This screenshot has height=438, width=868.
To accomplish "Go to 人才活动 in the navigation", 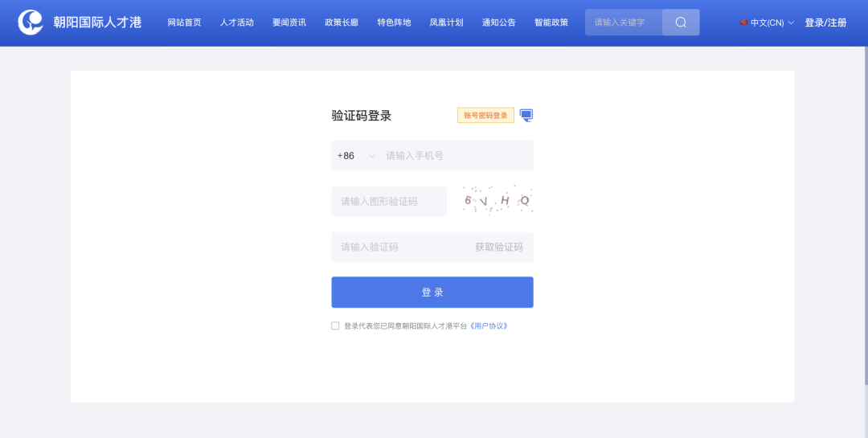I will pyautogui.click(x=236, y=23).
